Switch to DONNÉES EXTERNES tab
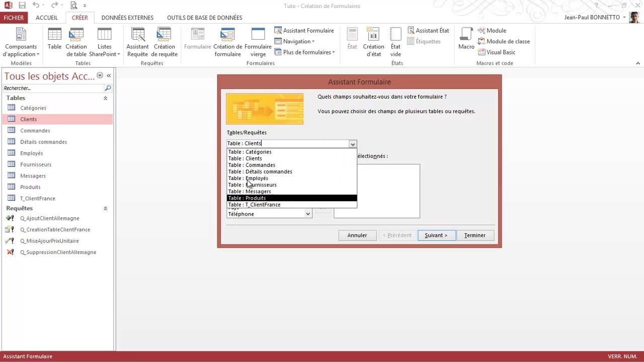Viewport: 644px width, 362px height. tap(127, 18)
